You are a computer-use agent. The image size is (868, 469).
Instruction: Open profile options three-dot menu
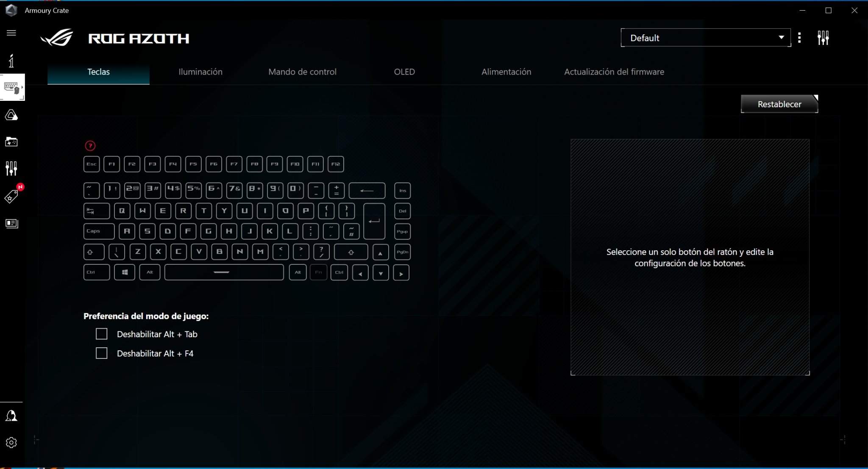tap(799, 38)
